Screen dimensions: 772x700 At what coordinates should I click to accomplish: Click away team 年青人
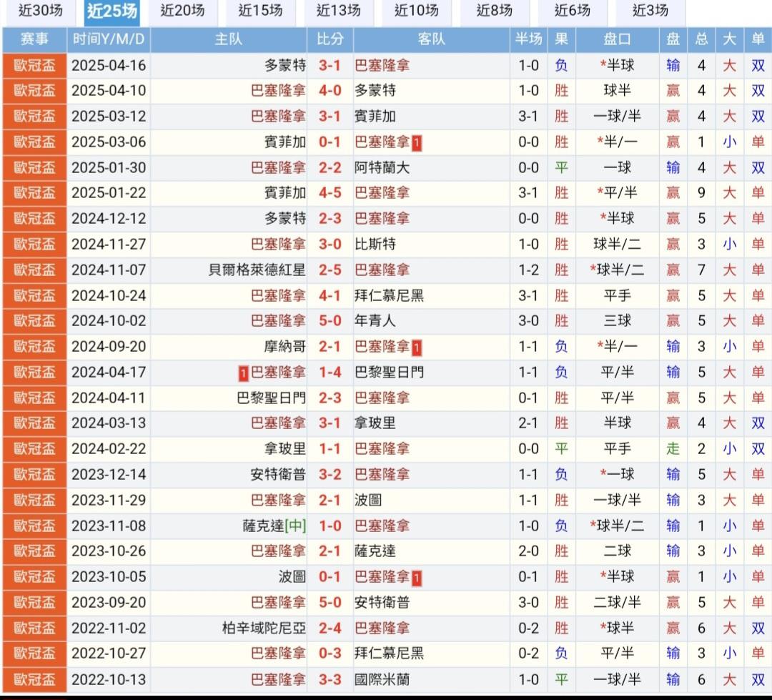[375, 321]
